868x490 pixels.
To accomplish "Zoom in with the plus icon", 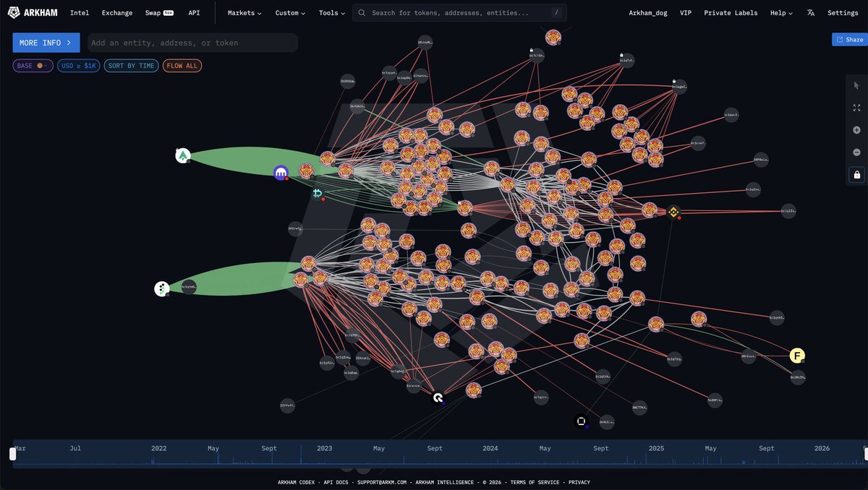I will [856, 130].
